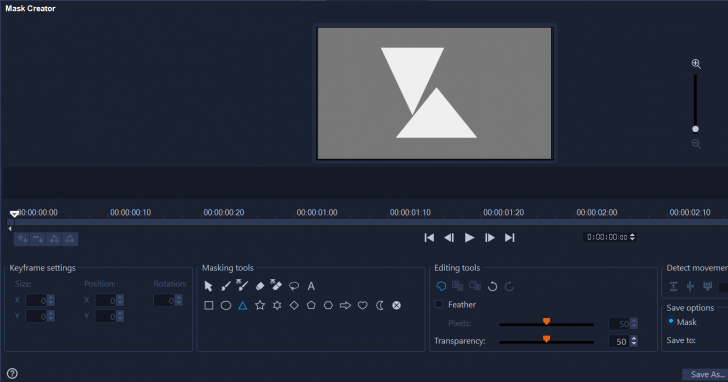Click the feather Pixels value field
The height and width of the screenshot is (382, 728).
point(619,324)
